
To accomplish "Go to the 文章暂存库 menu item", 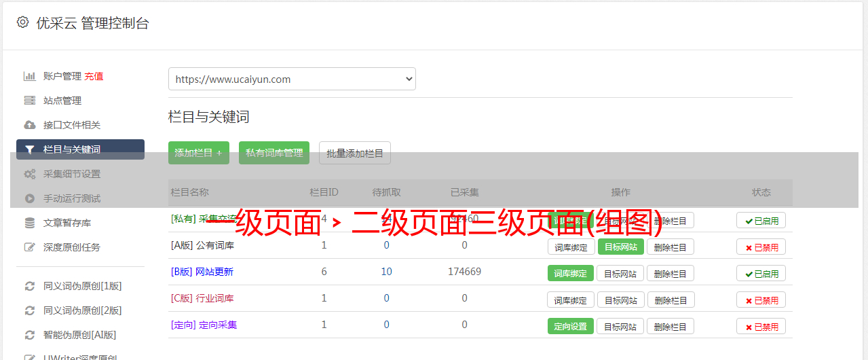I will tap(67, 223).
